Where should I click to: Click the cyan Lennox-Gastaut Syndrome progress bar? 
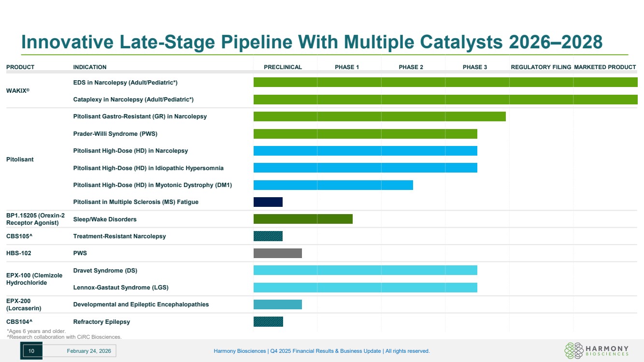pos(365,288)
